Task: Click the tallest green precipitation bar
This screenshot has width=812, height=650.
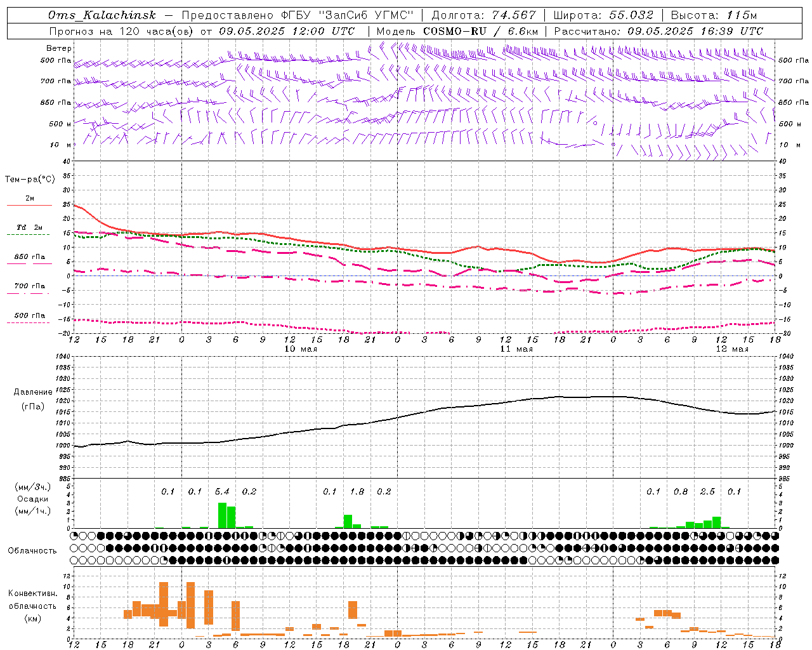Action: tap(222, 515)
